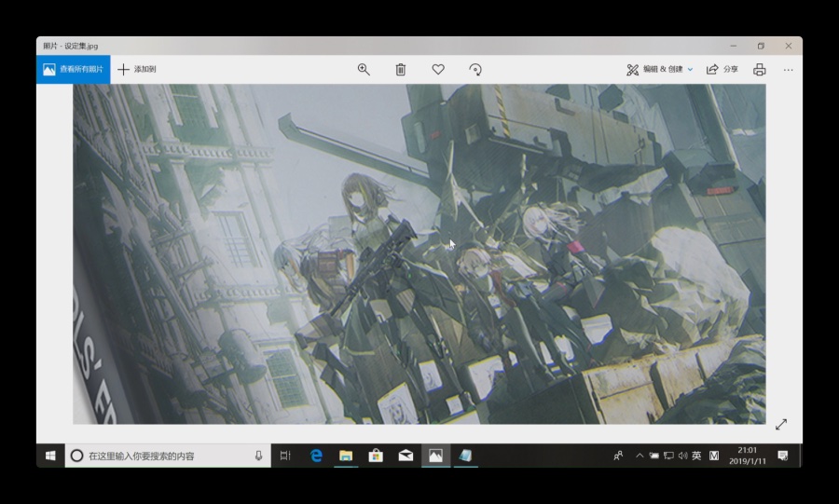Open the blue notebook app in taskbar
The width and height of the screenshot is (839, 504).
pyautogui.click(x=465, y=456)
